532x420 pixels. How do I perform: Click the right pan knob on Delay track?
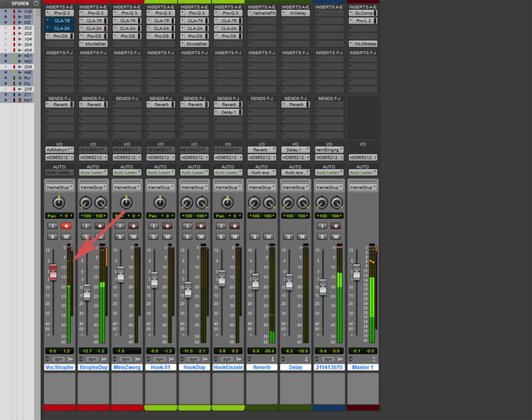click(x=303, y=203)
